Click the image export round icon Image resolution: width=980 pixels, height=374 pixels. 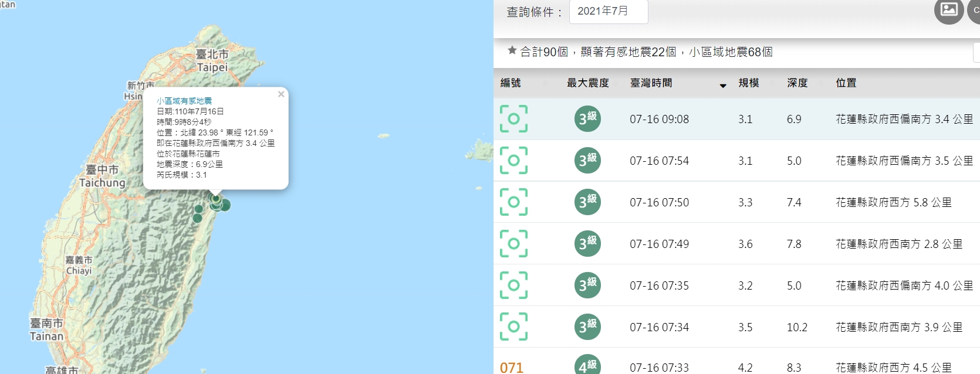tap(949, 9)
